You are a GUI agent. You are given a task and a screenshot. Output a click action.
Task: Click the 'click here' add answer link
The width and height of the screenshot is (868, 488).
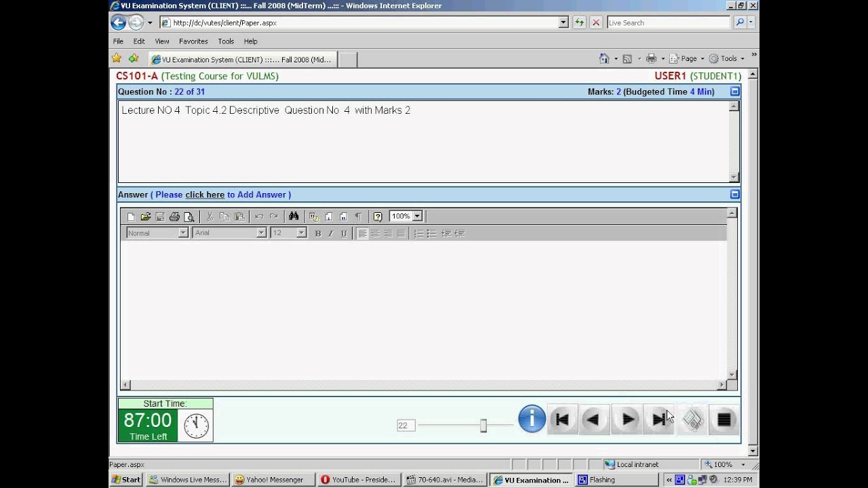pos(205,195)
